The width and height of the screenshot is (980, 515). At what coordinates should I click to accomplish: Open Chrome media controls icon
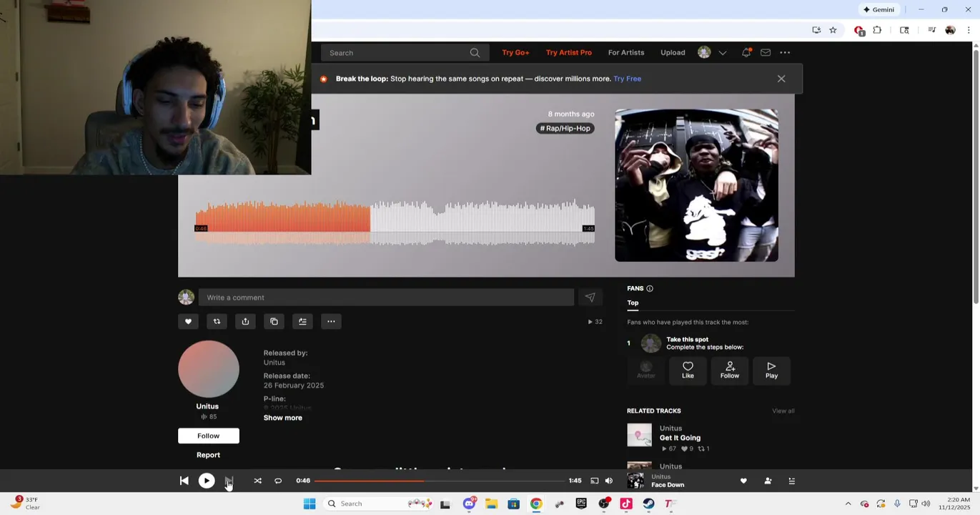[931, 30]
